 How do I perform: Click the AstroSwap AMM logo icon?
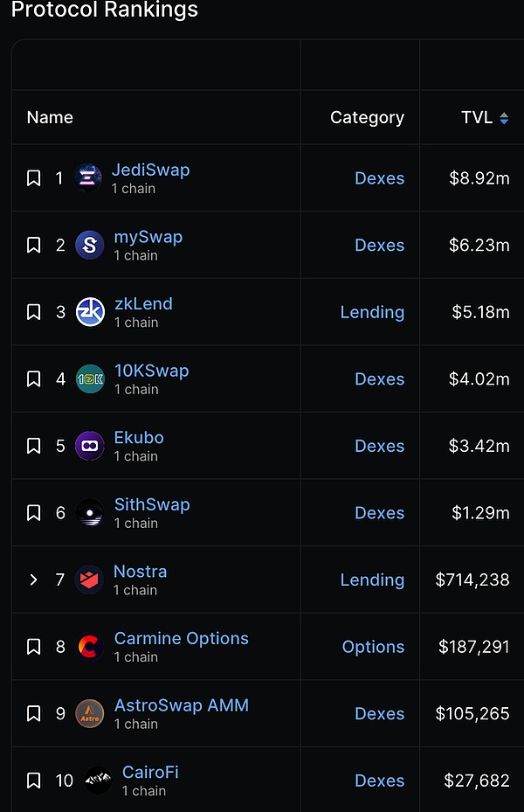pos(90,713)
